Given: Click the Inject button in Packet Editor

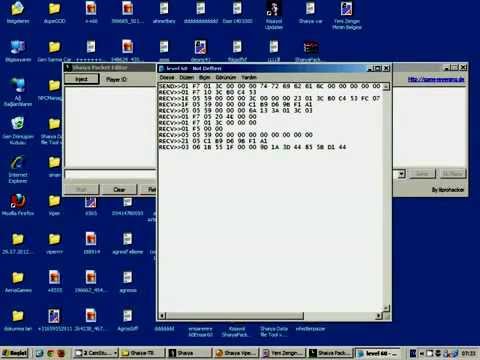Looking at the screenshot, I should point(82,79).
